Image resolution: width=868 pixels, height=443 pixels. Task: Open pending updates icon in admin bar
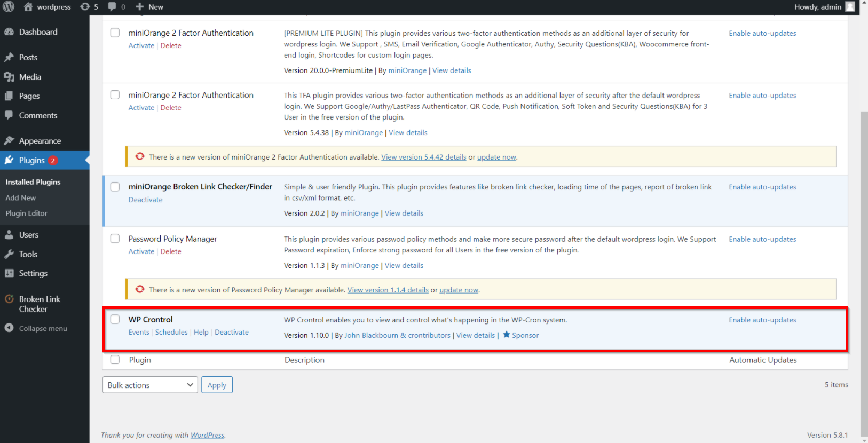click(x=85, y=6)
